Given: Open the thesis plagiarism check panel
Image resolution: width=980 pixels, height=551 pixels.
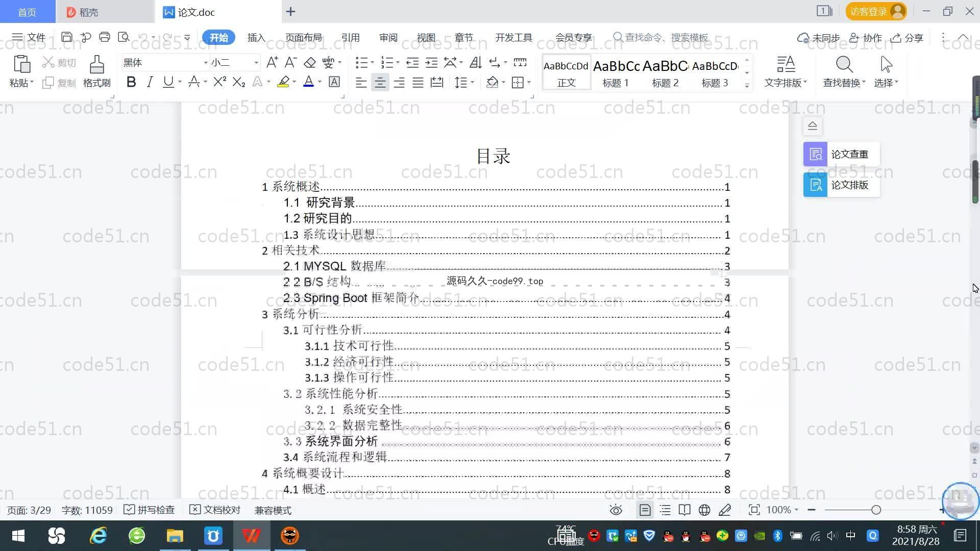Looking at the screenshot, I should coord(841,154).
